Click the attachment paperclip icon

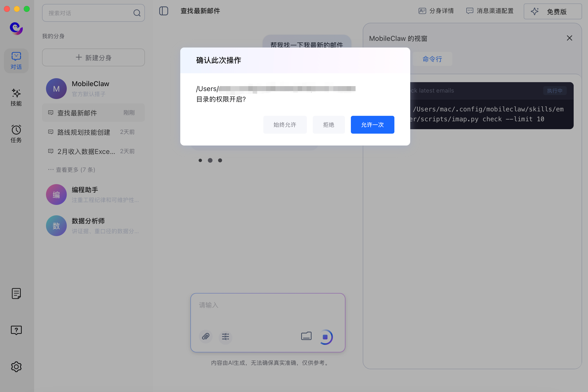click(x=205, y=337)
